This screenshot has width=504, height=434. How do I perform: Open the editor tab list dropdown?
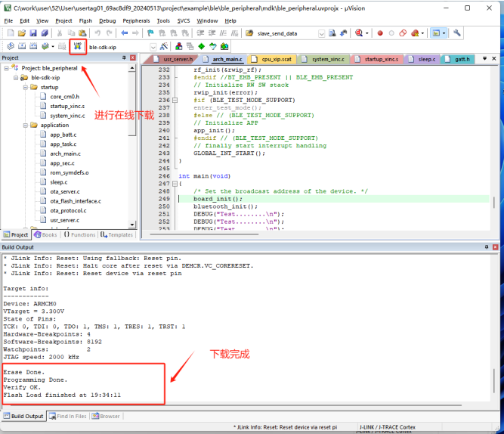484,58
